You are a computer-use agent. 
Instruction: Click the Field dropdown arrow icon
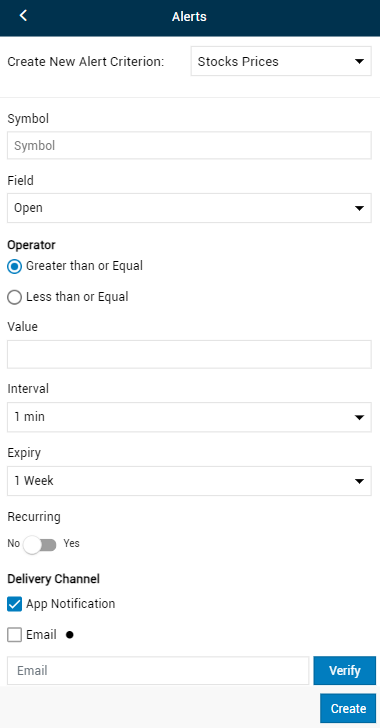(x=359, y=208)
